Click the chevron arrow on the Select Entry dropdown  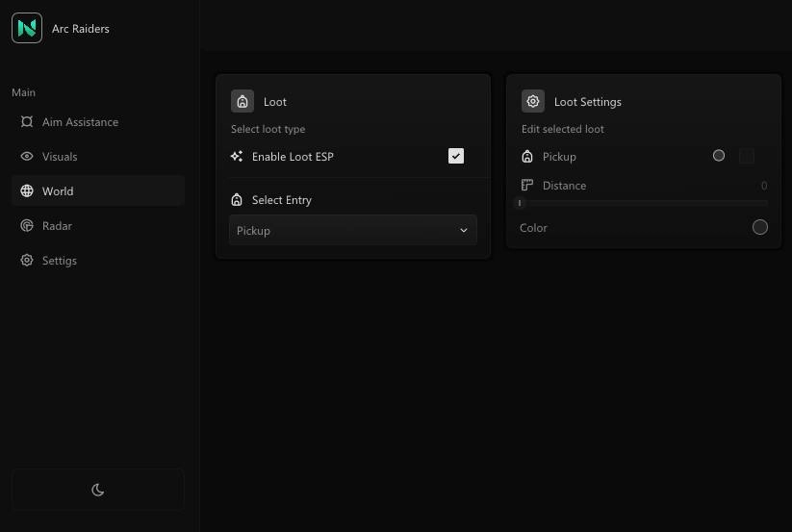pyautogui.click(x=463, y=231)
